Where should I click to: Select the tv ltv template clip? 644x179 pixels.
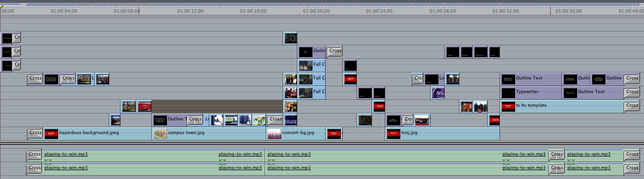(x=562, y=106)
